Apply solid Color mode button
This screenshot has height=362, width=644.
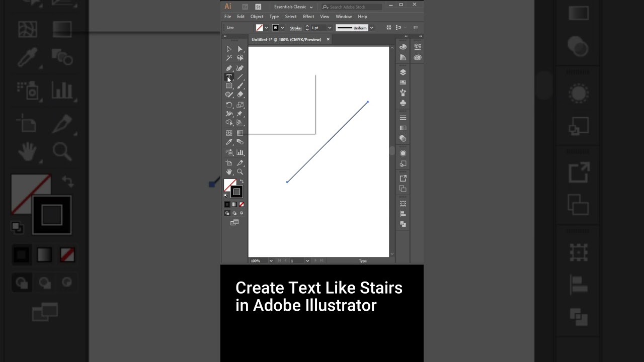(x=227, y=204)
